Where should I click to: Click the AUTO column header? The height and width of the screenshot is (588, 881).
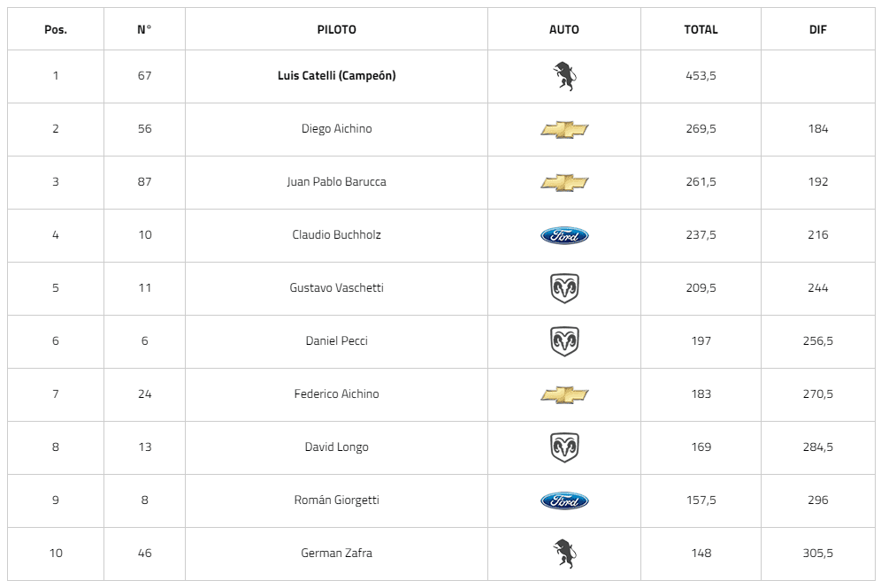pyautogui.click(x=564, y=29)
